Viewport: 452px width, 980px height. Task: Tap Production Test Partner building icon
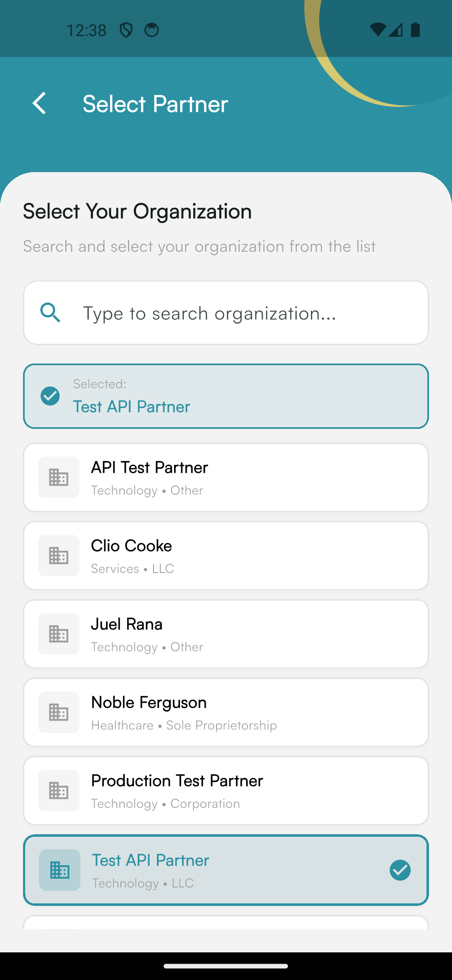[x=59, y=791]
